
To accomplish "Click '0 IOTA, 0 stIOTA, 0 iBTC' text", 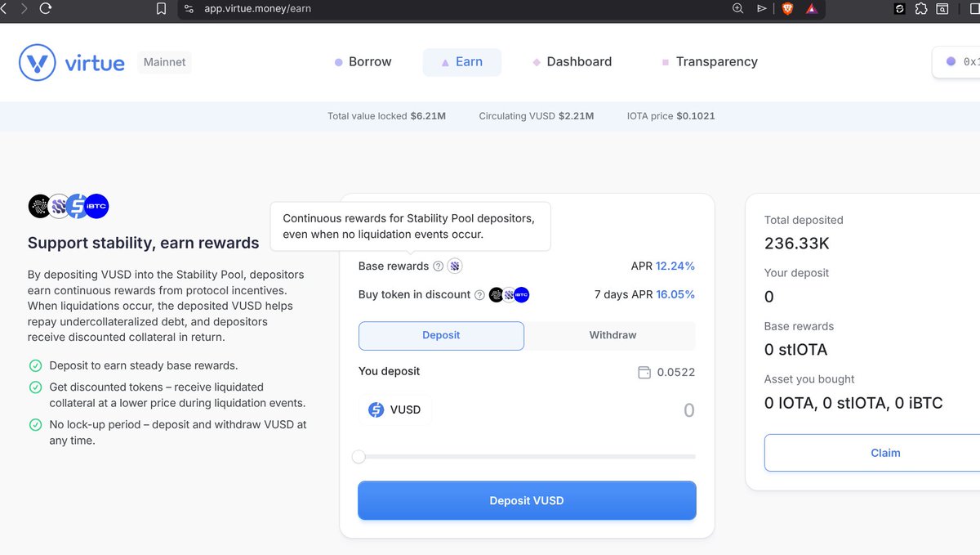I will point(853,403).
